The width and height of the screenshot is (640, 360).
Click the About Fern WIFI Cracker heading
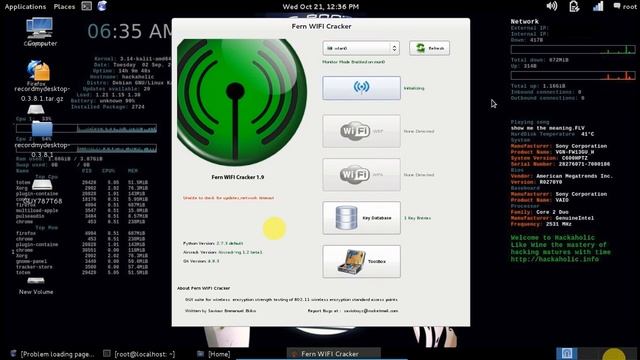(x=204, y=288)
